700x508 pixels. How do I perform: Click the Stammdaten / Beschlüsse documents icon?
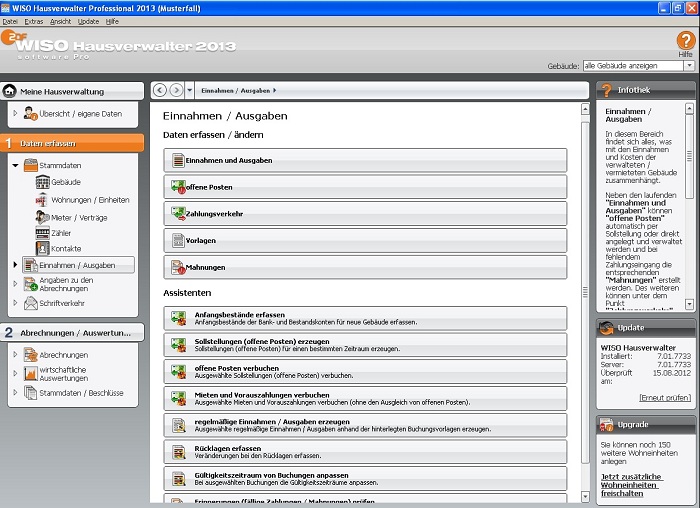click(30, 393)
